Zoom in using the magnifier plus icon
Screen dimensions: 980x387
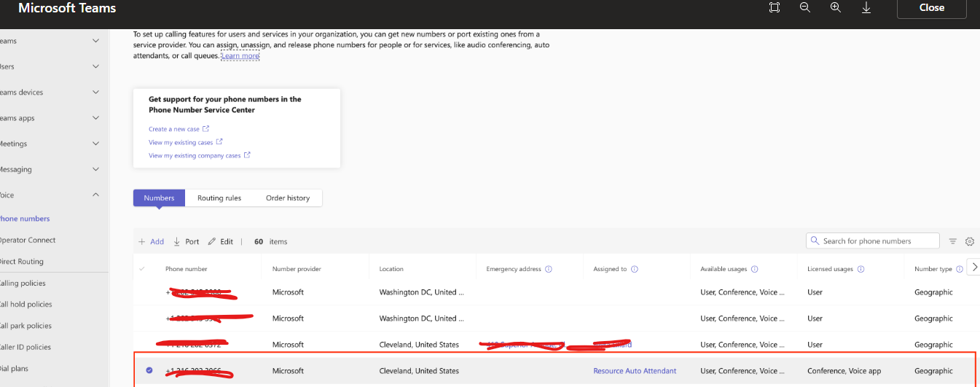point(836,7)
